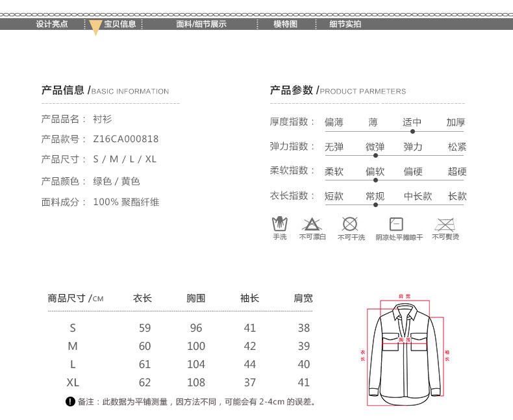Click the dry flat in shade icon
The width and height of the screenshot is (513, 420).
(396, 225)
